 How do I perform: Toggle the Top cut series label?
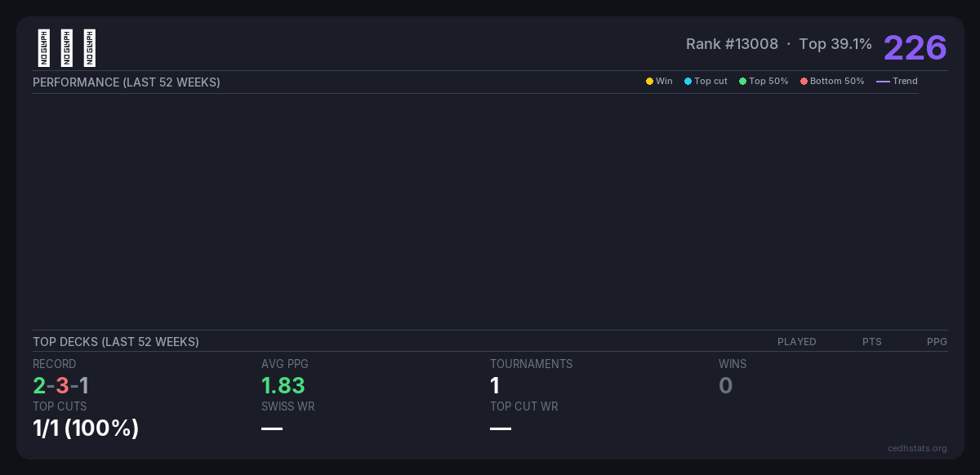point(710,82)
